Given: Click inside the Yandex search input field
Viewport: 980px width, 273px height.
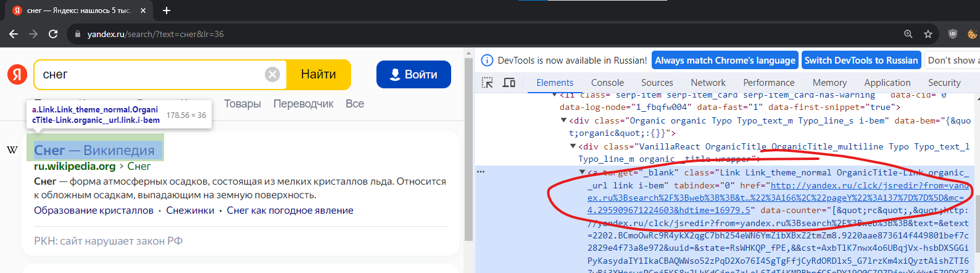Looking at the screenshot, I should click(148, 75).
